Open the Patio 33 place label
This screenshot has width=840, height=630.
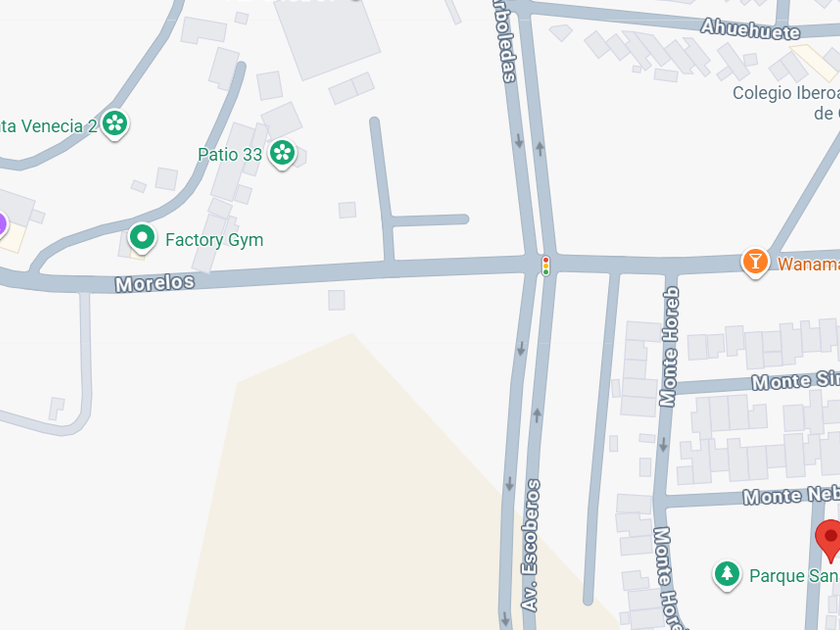click(230, 154)
